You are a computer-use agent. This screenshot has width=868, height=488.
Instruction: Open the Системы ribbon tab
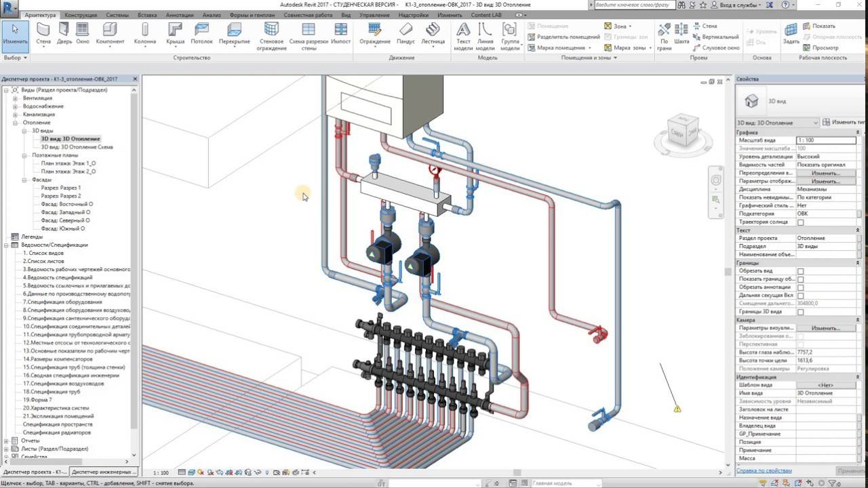tap(117, 15)
